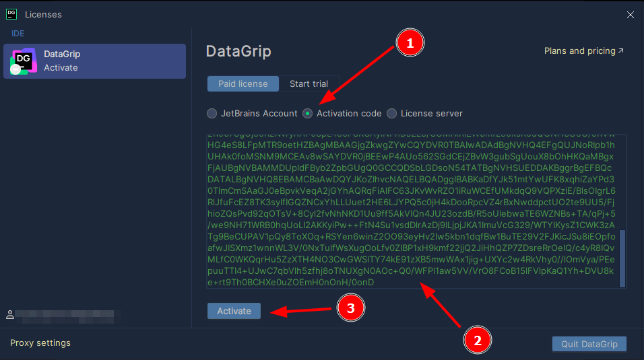Click the activation code scrollbar thumb
The width and height of the screenshot is (644, 360).
(622, 258)
